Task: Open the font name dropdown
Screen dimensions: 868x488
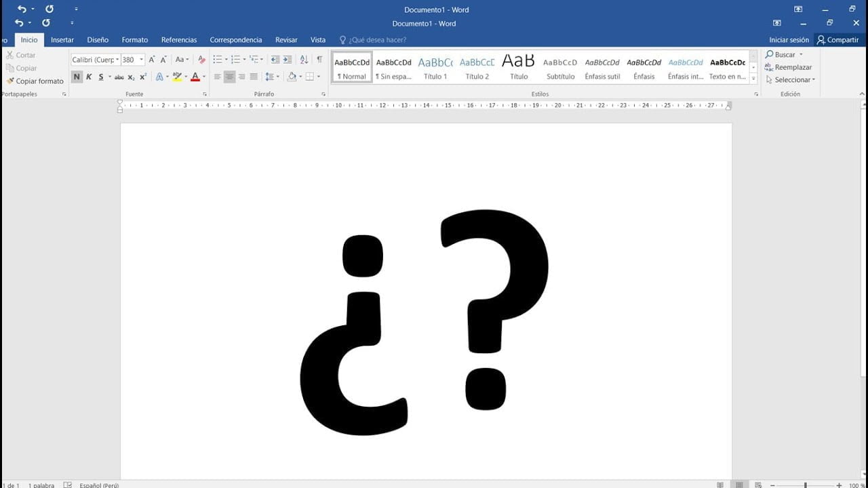Action: pyautogui.click(x=117, y=60)
